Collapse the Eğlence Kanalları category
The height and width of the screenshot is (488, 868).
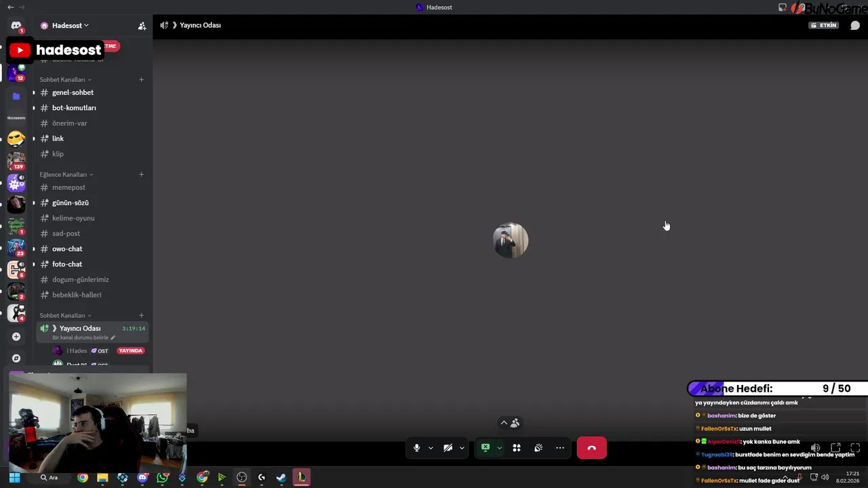coord(66,174)
